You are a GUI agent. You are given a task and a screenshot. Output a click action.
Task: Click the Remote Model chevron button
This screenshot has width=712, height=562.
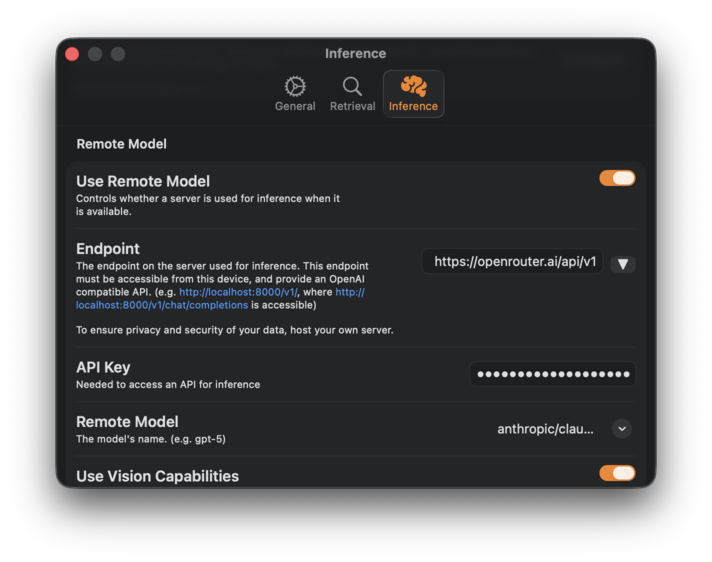pos(622,429)
